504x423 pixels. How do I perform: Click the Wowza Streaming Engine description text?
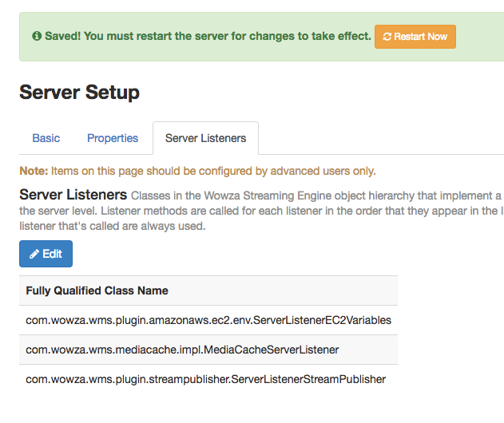pos(315,196)
